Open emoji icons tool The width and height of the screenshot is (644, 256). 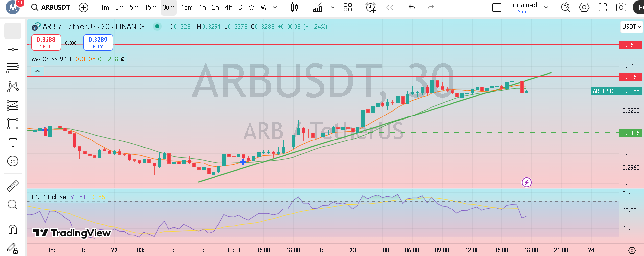click(x=13, y=161)
